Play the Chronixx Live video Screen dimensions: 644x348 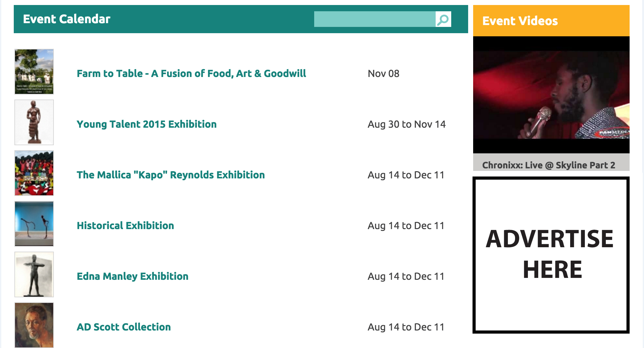pos(551,95)
